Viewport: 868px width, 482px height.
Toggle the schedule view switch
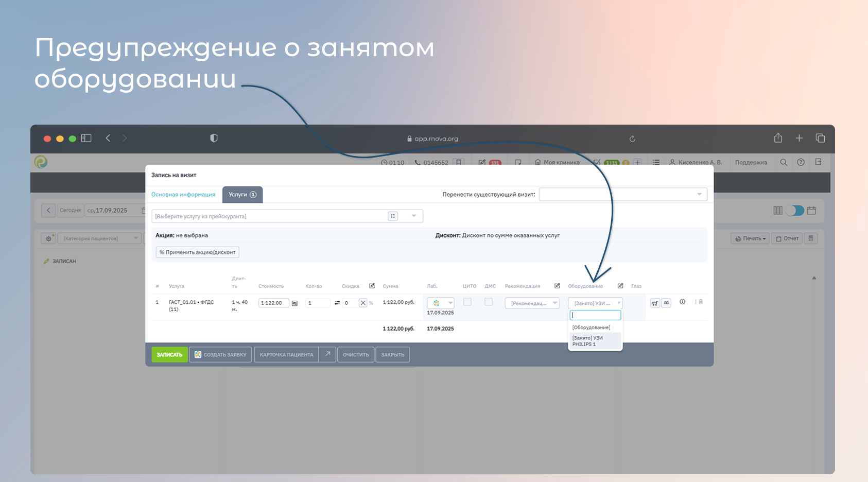(x=794, y=211)
